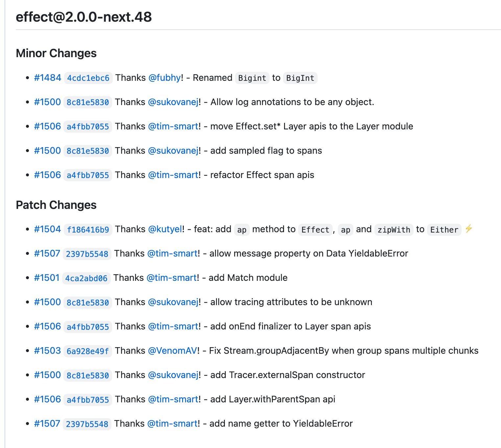Screen dimensions: 501x448
Task: Click @sukovanej on log annotations entry
Action: (173, 102)
